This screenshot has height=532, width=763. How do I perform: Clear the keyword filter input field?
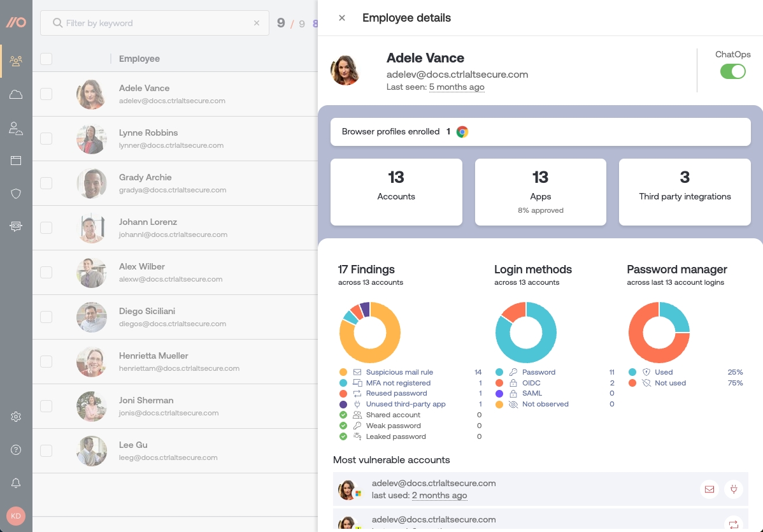pyautogui.click(x=257, y=22)
